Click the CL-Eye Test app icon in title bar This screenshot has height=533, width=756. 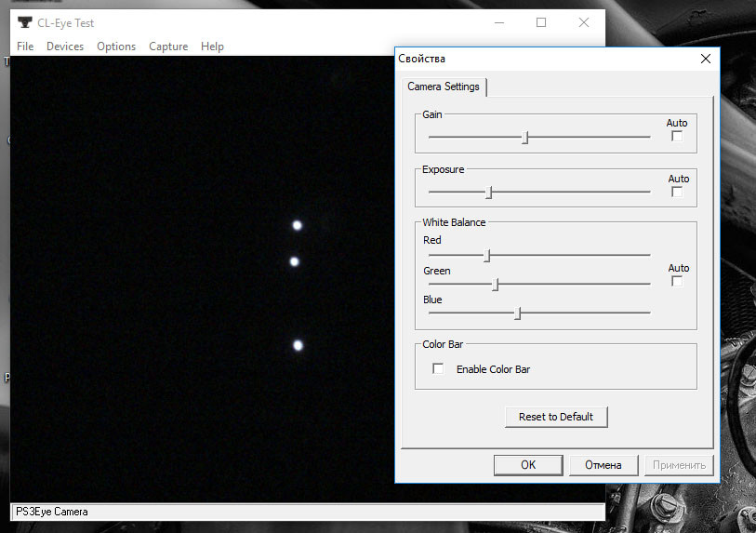[24, 22]
